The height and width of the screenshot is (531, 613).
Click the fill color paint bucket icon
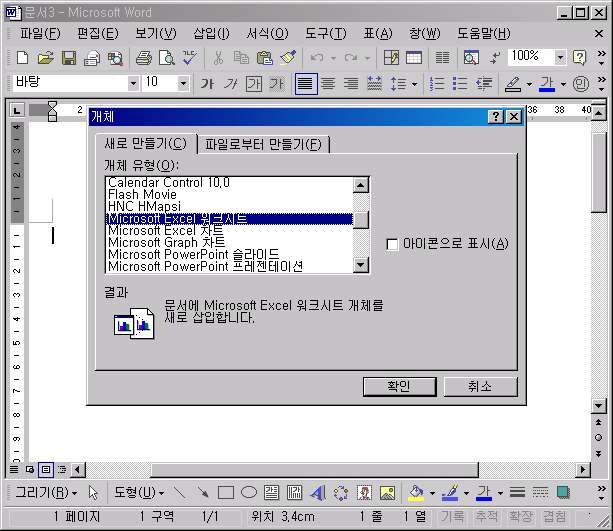416,492
